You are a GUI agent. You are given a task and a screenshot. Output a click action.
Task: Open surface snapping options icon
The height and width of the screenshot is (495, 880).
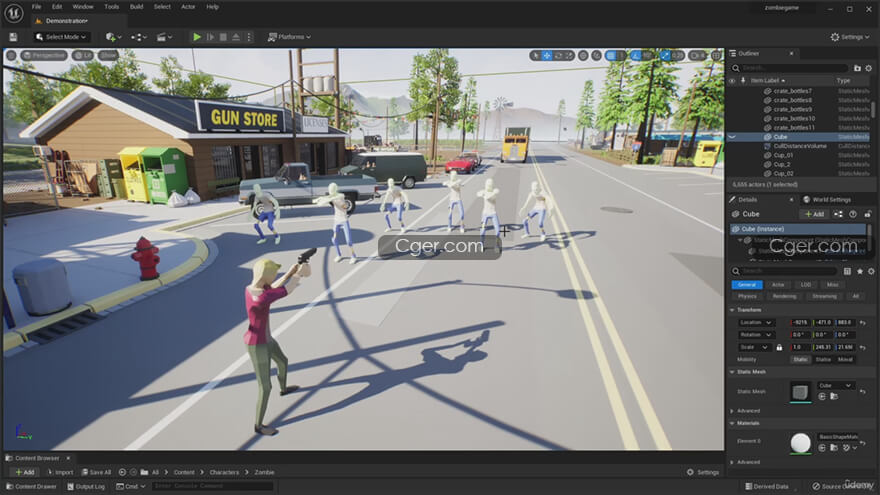coord(597,56)
